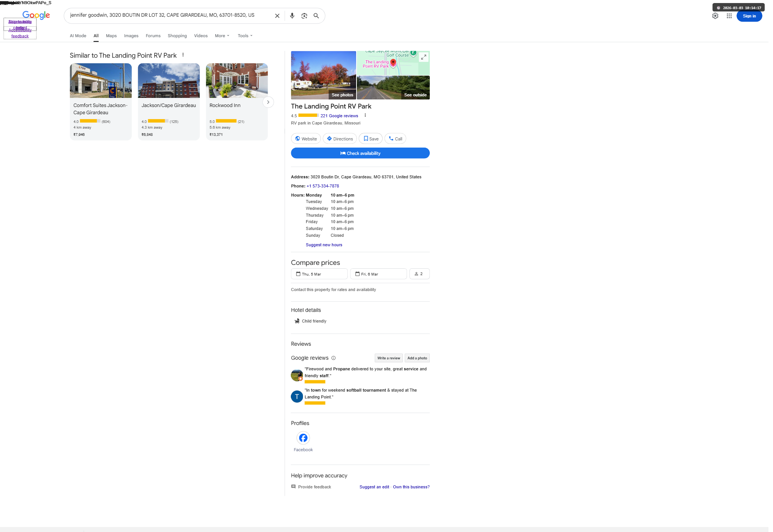
Task: Click Own this business? link
Action: [411, 487]
